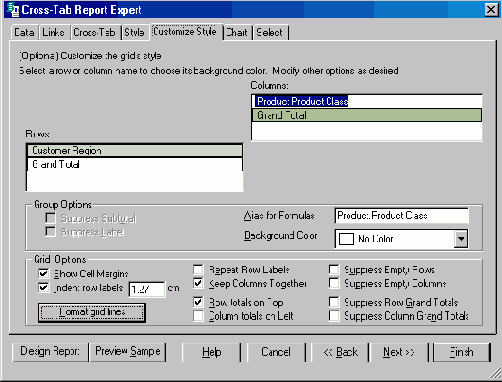
Task: Select Customer Region in Rows list
Action: (135, 151)
